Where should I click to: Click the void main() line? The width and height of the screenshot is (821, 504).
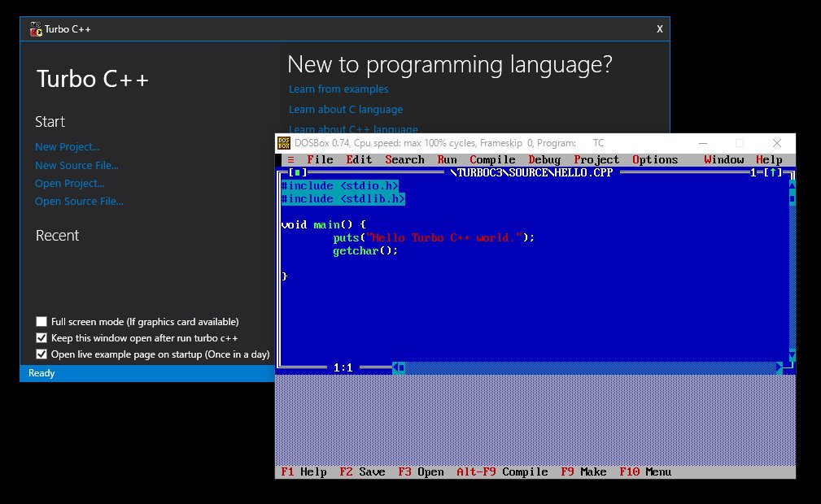(323, 224)
